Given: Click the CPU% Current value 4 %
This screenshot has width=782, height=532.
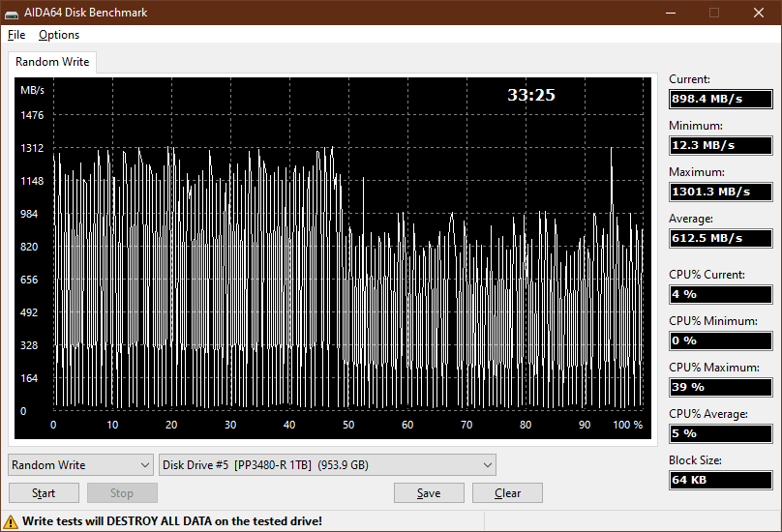Looking at the screenshot, I should 721,294.
